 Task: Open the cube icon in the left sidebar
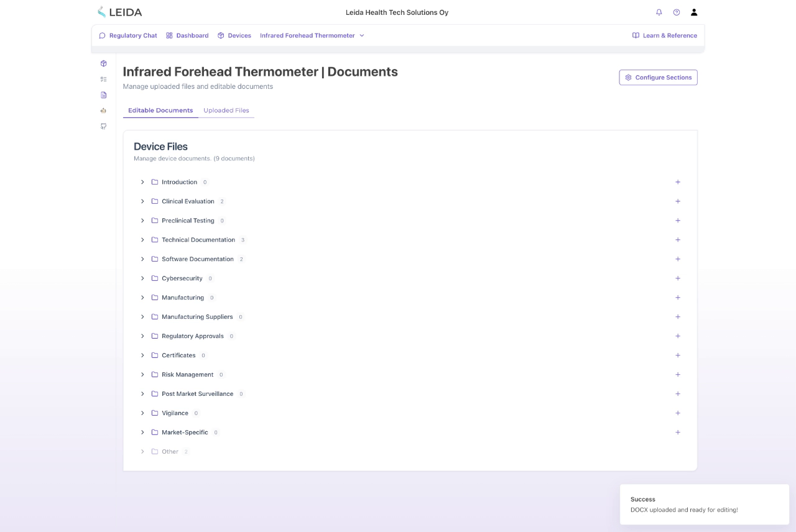[103, 63]
